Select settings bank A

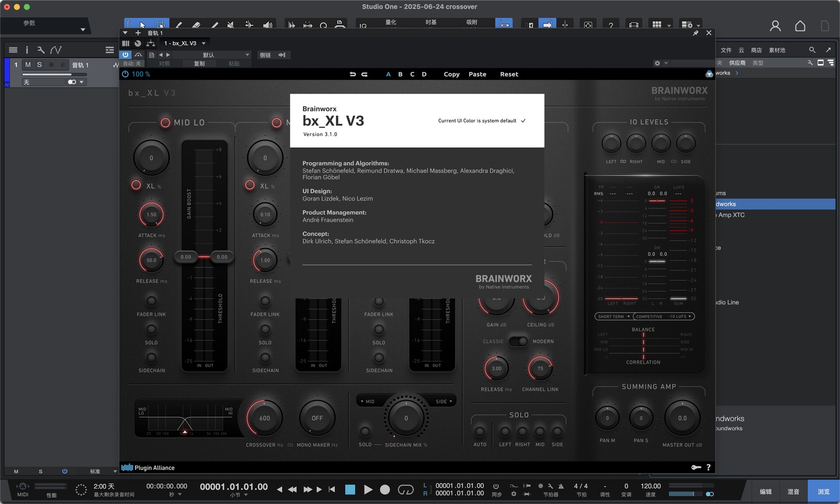tap(388, 74)
